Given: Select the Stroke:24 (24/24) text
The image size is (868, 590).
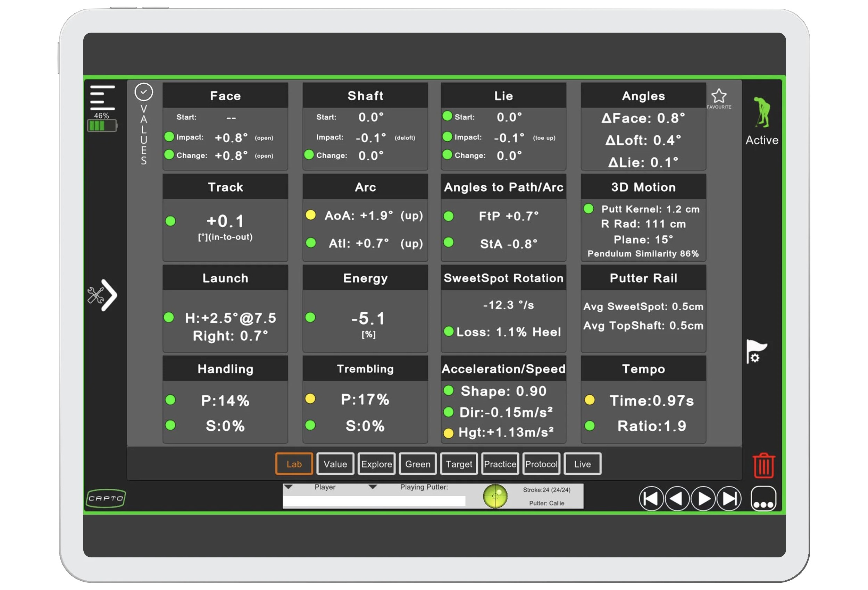Looking at the screenshot, I should pos(546,490).
